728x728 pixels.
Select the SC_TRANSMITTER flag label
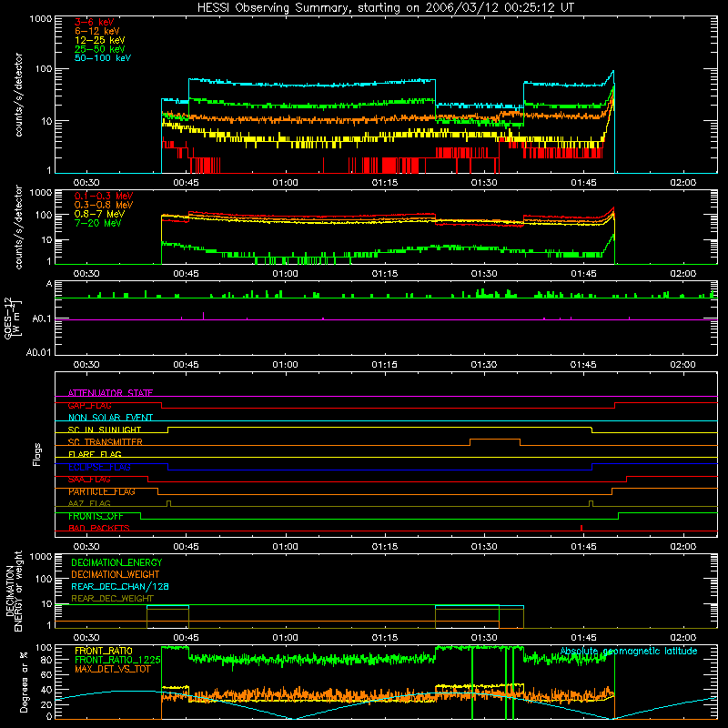[105, 442]
